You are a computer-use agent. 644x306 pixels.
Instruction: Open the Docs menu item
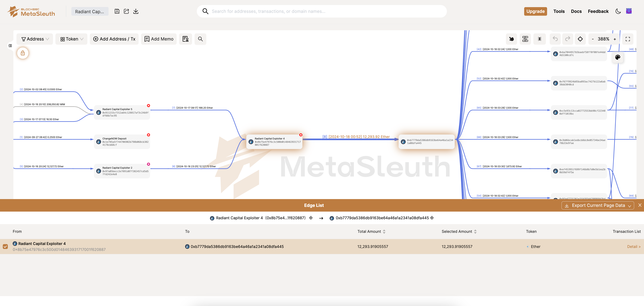coord(576,11)
